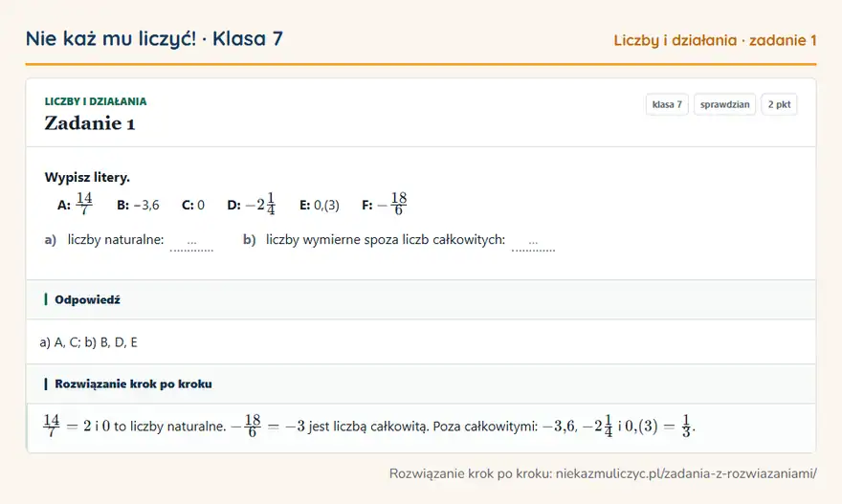Click 'Poza całkowitymi:' explanation text

coord(485,427)
